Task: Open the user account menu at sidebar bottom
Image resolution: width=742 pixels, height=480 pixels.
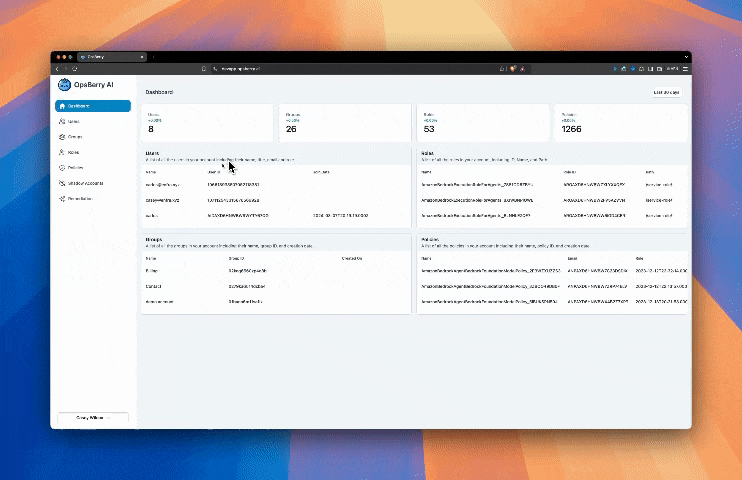Action: pyautogui.click(x=93, y=417)
